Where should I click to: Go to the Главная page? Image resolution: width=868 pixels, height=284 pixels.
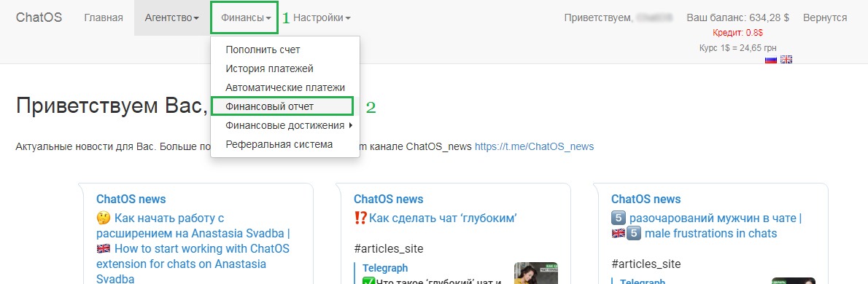tap(104, 17)
